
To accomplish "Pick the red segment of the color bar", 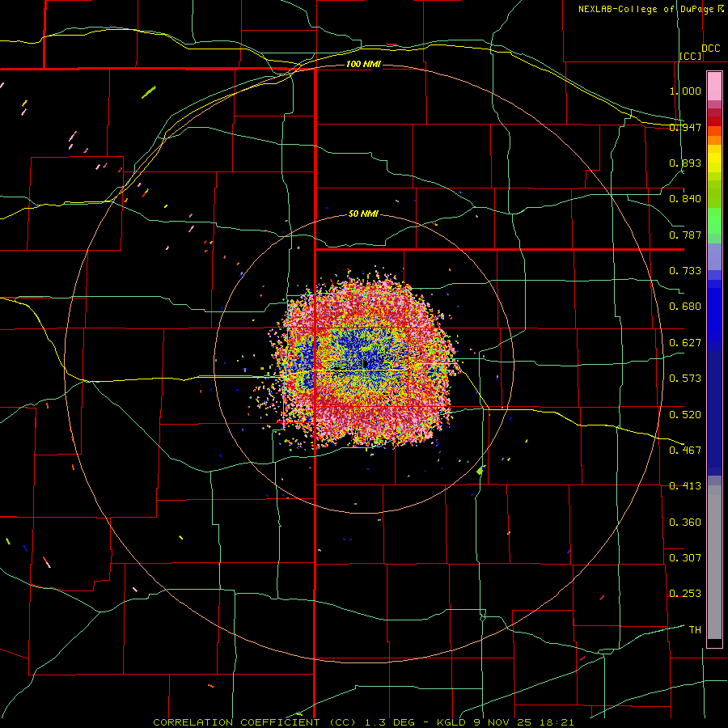I will (714, 121).
